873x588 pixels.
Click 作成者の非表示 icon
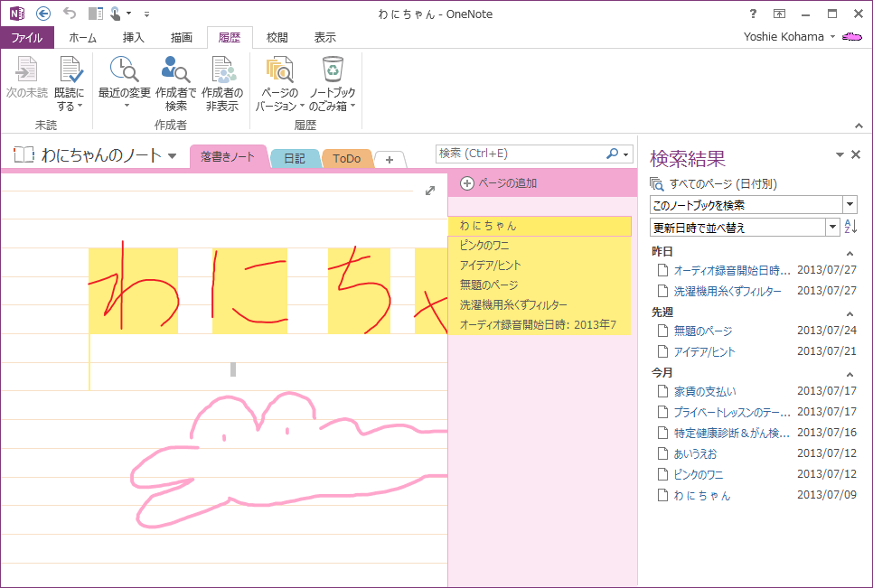click(222, 83)
